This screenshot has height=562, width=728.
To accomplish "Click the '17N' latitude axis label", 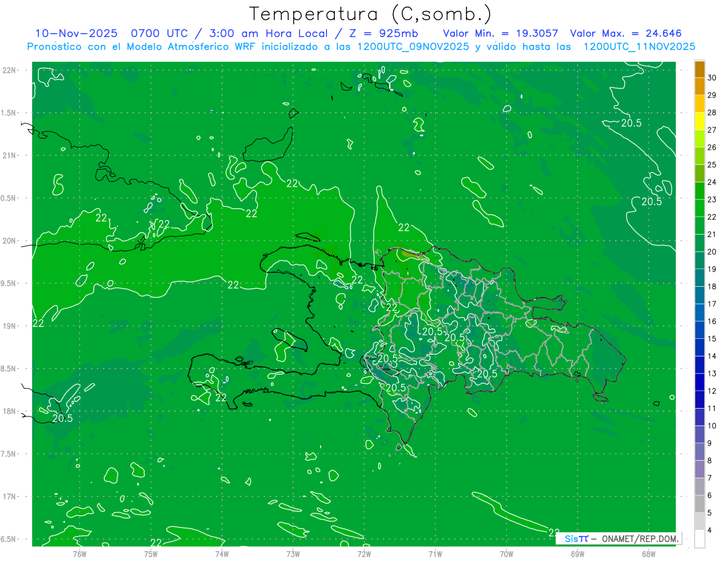I will point(9,497).
